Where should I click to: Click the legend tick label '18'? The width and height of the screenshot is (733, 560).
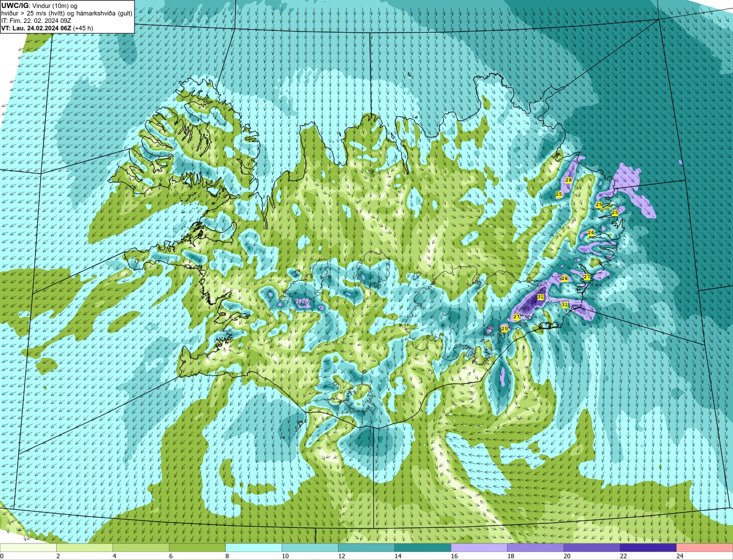click(511, 556)
